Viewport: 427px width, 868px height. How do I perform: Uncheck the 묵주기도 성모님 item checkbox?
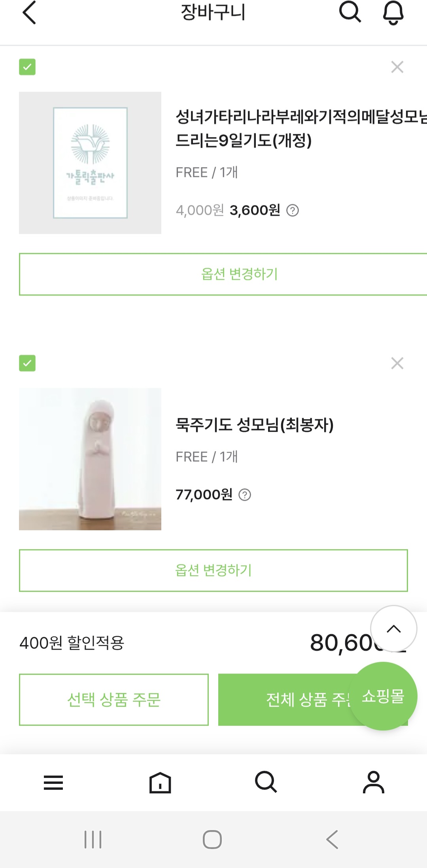coord(27,363)
